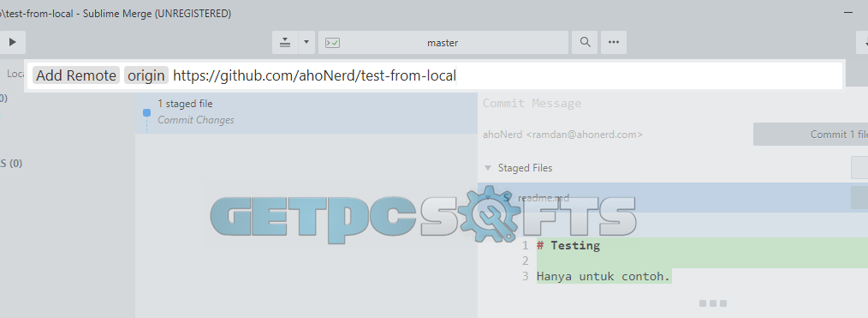Screen dimensions: 868x318
Task: Open search with the magnifier icon
Action: pos(585,42)
